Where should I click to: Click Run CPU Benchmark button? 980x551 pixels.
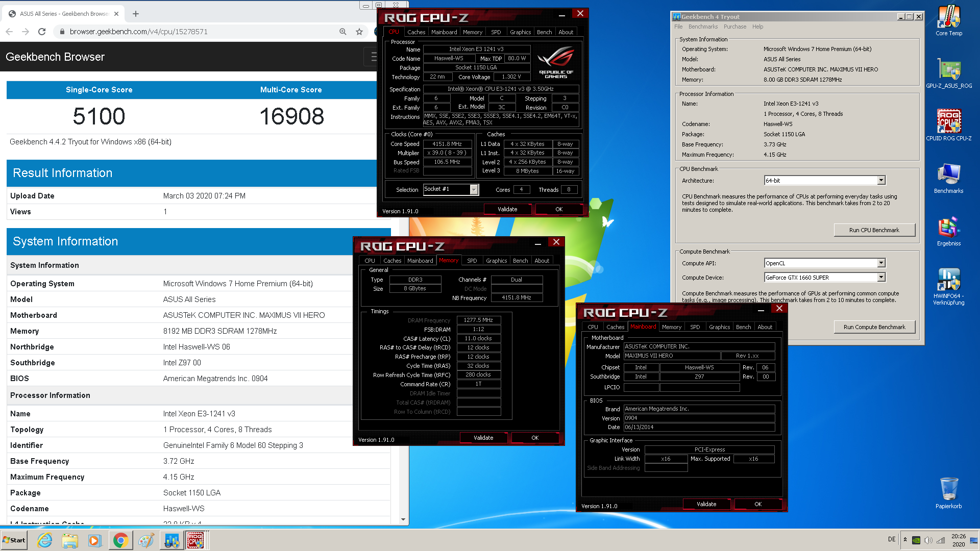pos(874,230)
